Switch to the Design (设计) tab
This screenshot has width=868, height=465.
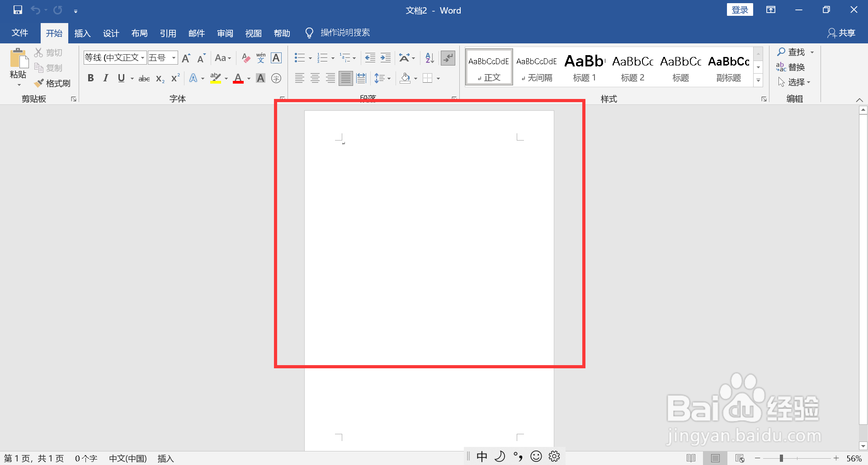pyautogui.click(x=111, y=33)
